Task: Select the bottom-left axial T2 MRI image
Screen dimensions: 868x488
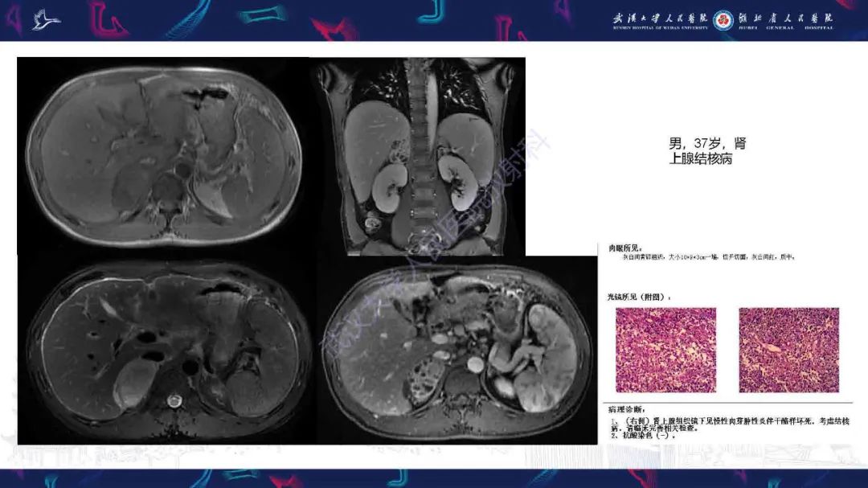Action: [166, 350]
